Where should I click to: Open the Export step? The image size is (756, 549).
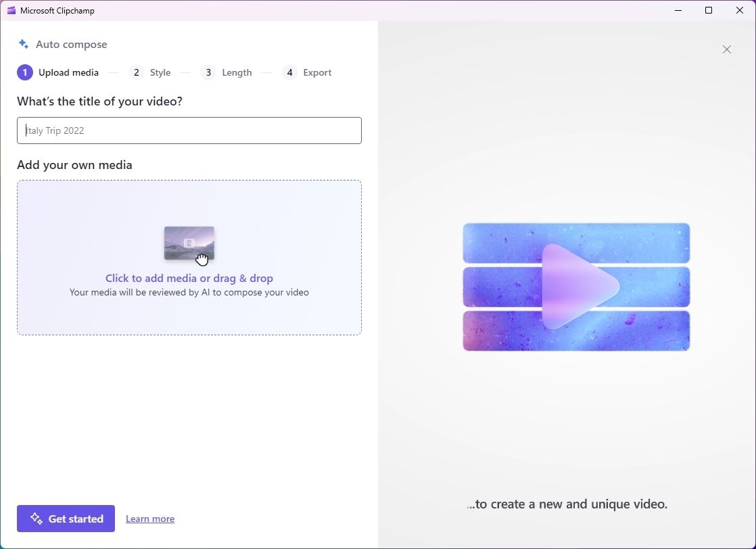tap(317, 72)
